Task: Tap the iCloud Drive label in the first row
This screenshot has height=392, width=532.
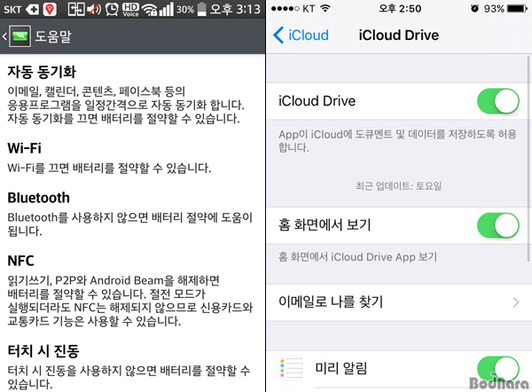Action: tap(317, 101)
